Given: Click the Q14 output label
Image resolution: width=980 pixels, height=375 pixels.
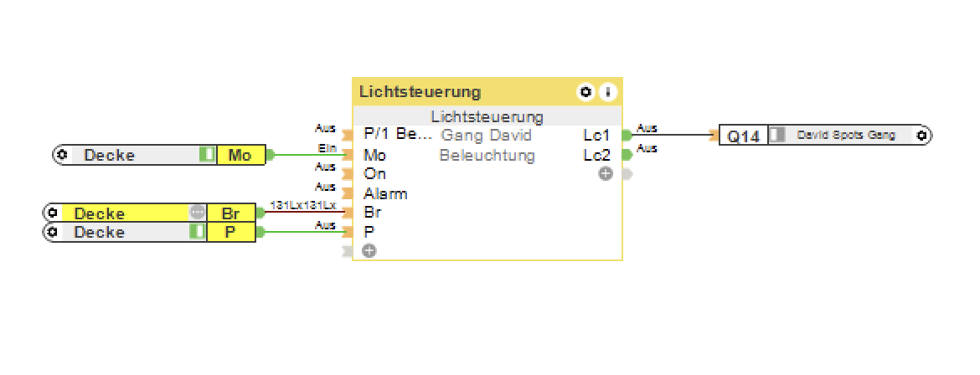Looking at the screenshot, I should tap(744, 136).
